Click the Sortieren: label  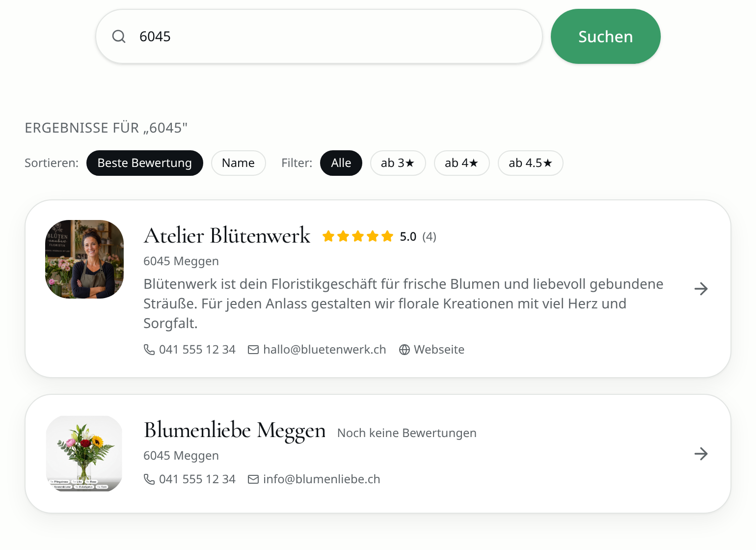click(x=52, y=163)
